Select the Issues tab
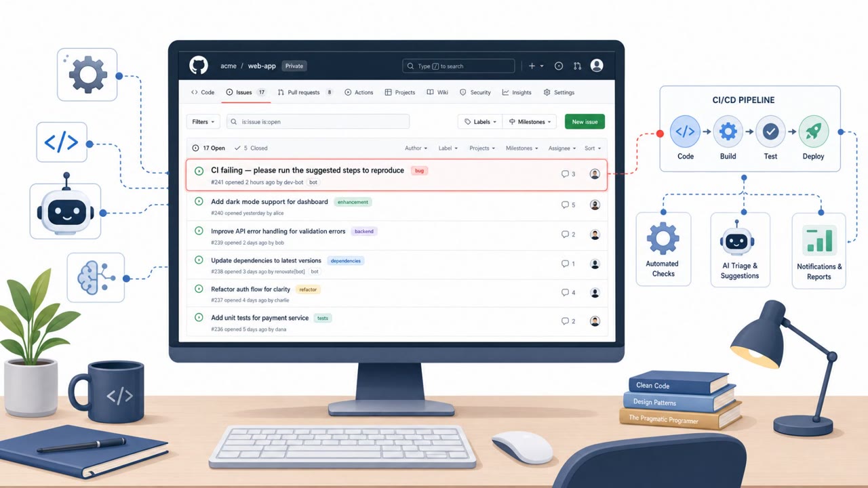This screenshot has width=868, height=488. click(246, 92)
